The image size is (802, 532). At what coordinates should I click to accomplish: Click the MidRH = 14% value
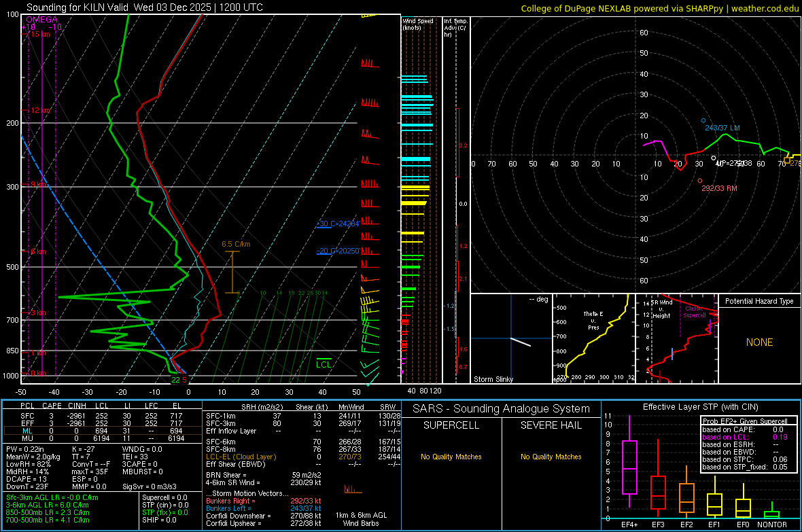coord(28,472)
